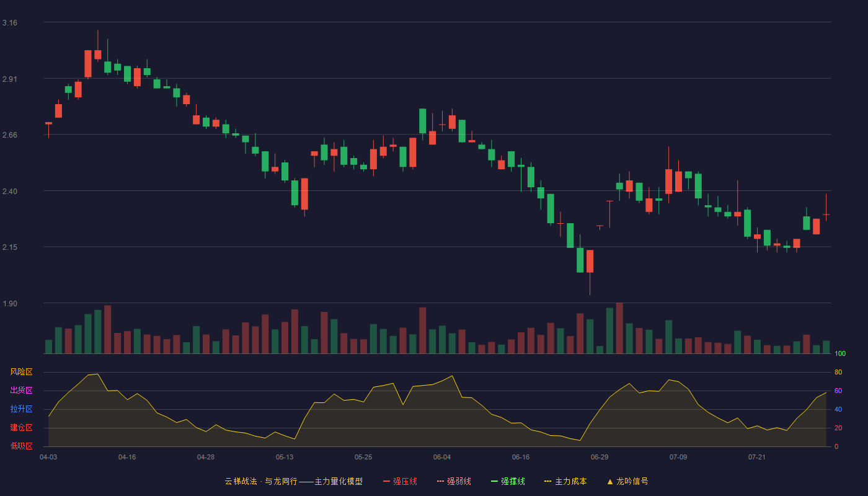Select the 2.66 price axis label

click(10, 135)
